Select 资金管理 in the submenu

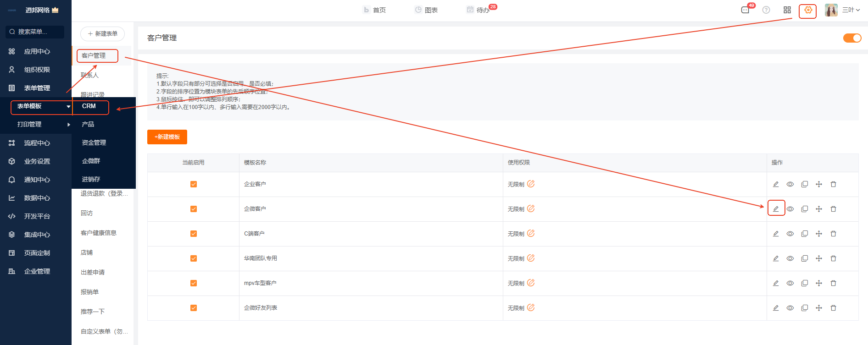(x=94, y=143)
